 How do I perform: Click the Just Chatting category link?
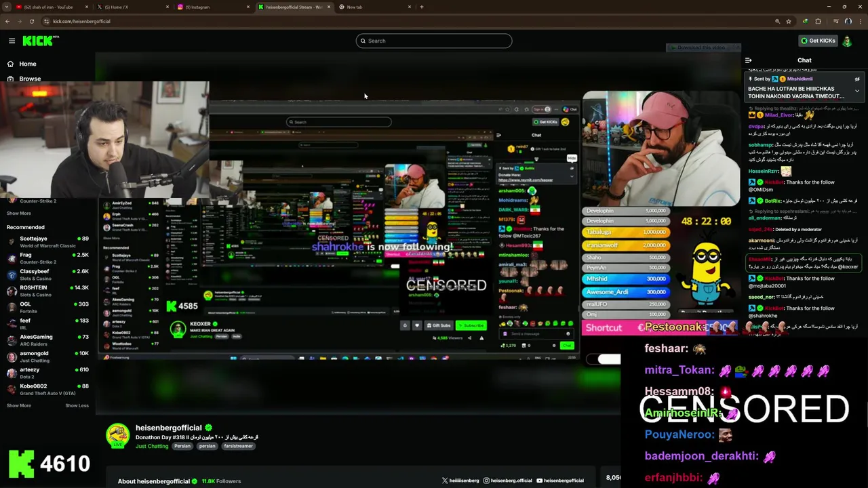click(152, 446)
